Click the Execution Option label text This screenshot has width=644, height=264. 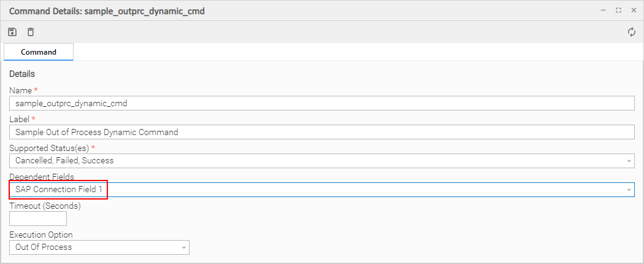click(41, 235)
